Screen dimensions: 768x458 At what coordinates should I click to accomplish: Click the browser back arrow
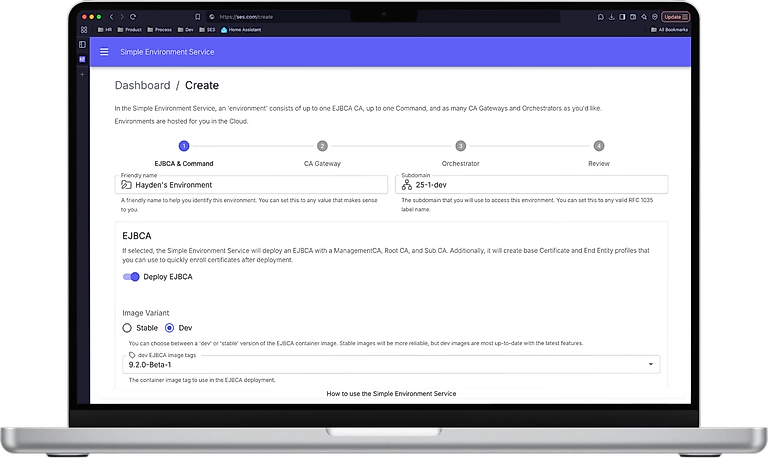pos(111,17)
